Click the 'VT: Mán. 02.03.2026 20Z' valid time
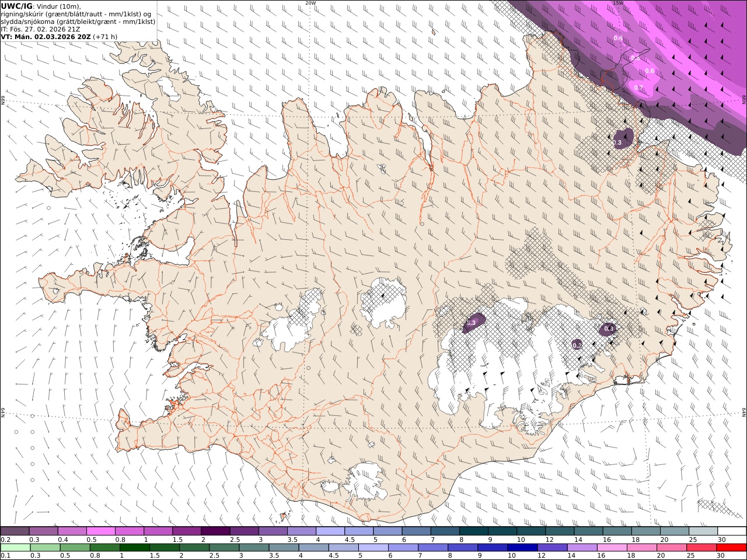Image resolution: width=747 pixels, height=560 pixels. pyautogui.click(x=46, y=36)
